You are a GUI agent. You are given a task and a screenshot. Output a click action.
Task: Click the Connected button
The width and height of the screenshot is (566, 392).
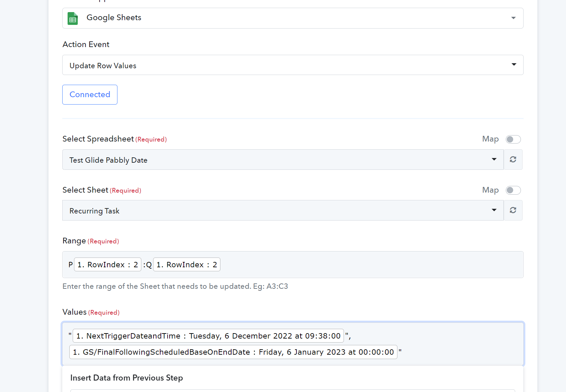90,94
